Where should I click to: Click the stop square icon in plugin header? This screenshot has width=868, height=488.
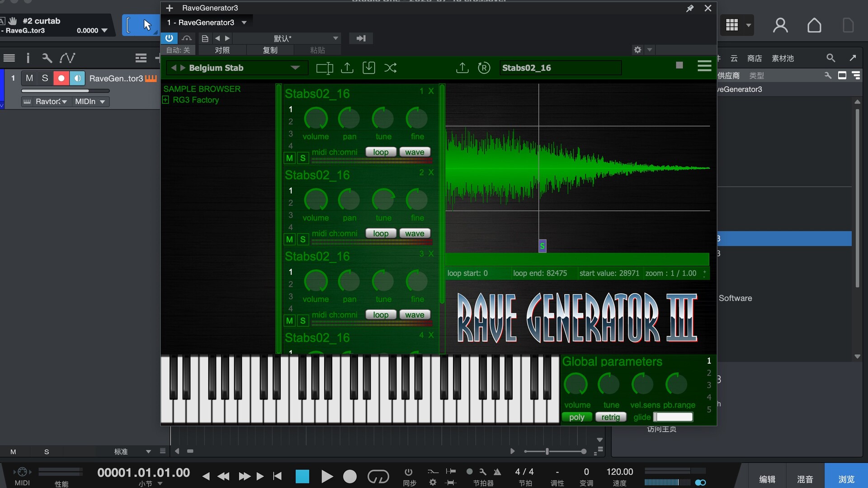coord(679,66)
